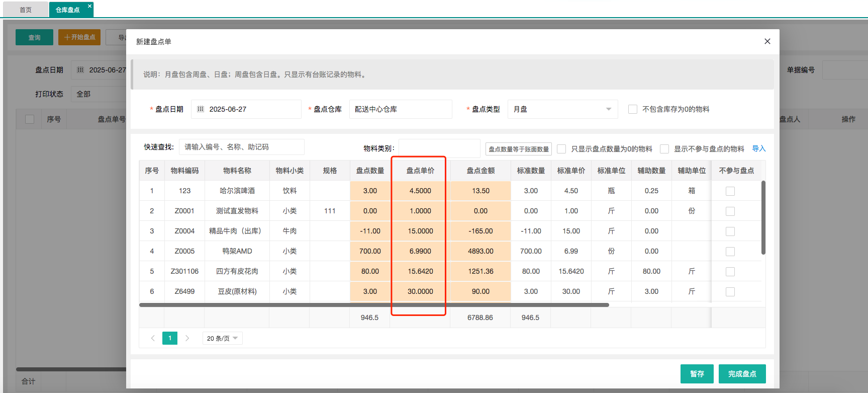Switch to the 首页 tab

(26, 10)
